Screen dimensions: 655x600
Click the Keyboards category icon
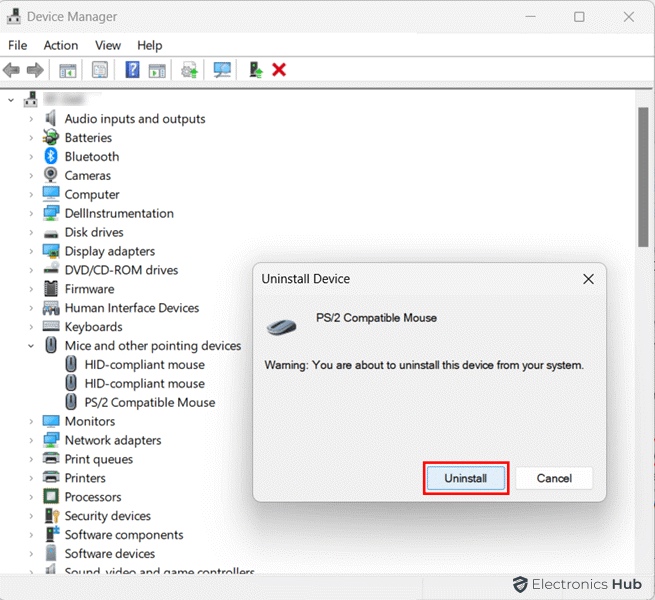coord(51,326)
